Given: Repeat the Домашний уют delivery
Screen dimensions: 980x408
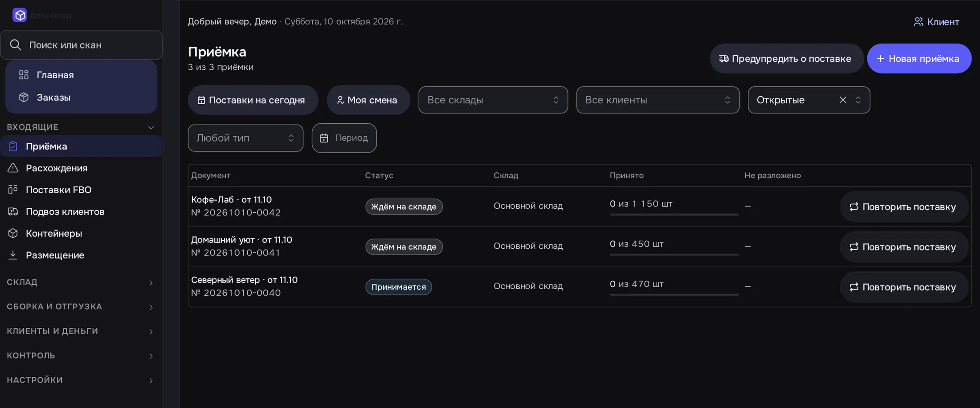Looking at the screenshot, I should (x=904, y=247).
